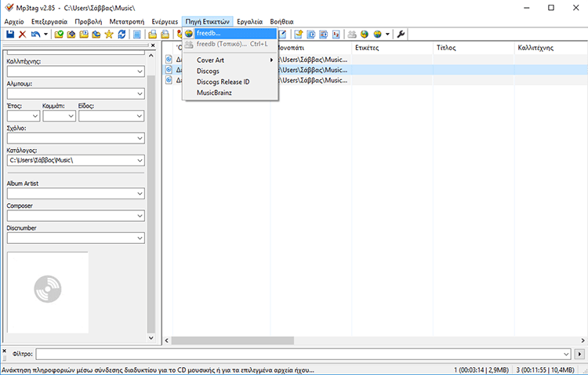
Task: Click the freedb (Τοπικό)... menu entry
Action: tap(230, 44)
